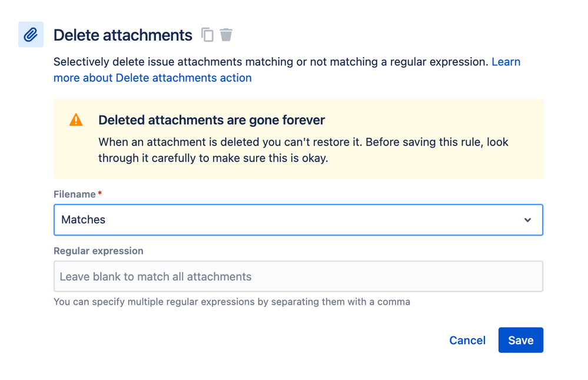Click the Filename field label
Viewport: 588px width, 380px height.
pyautogui.click(x=75, y=194)
